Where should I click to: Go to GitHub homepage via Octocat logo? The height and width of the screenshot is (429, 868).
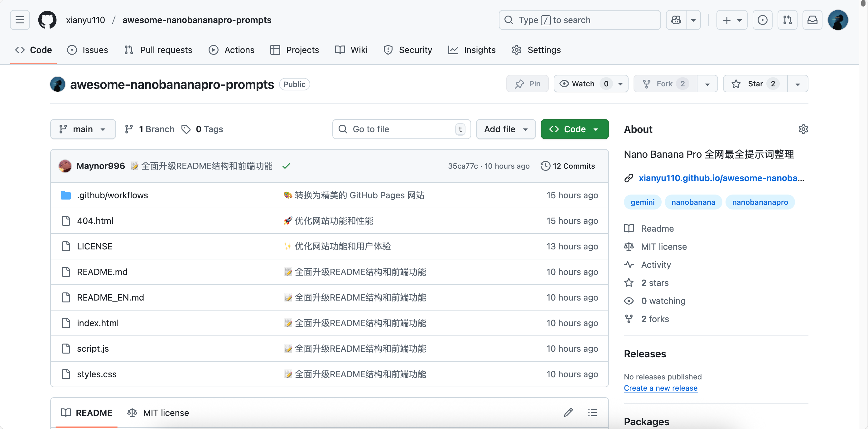pos(47,20)
